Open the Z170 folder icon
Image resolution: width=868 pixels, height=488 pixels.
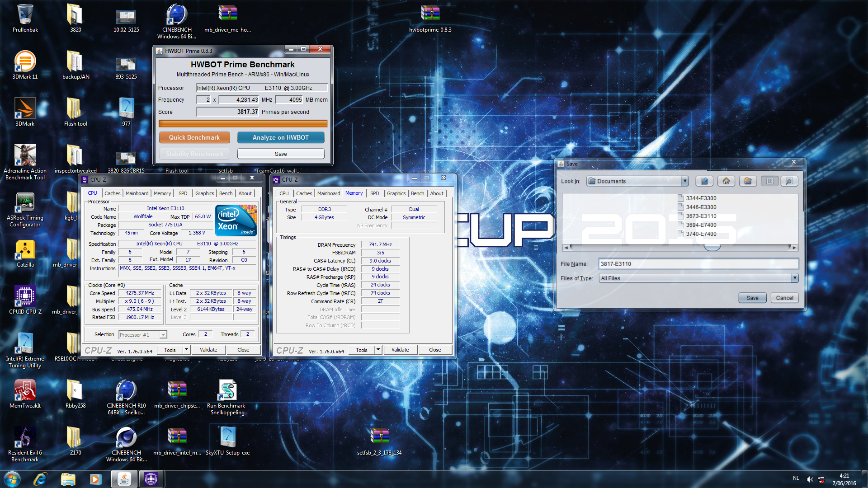75,441
